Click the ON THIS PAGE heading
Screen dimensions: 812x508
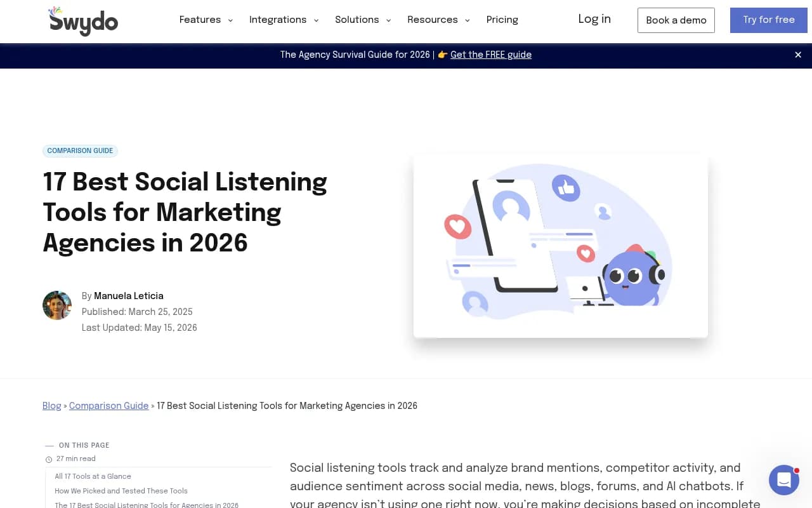pos(84,445)
